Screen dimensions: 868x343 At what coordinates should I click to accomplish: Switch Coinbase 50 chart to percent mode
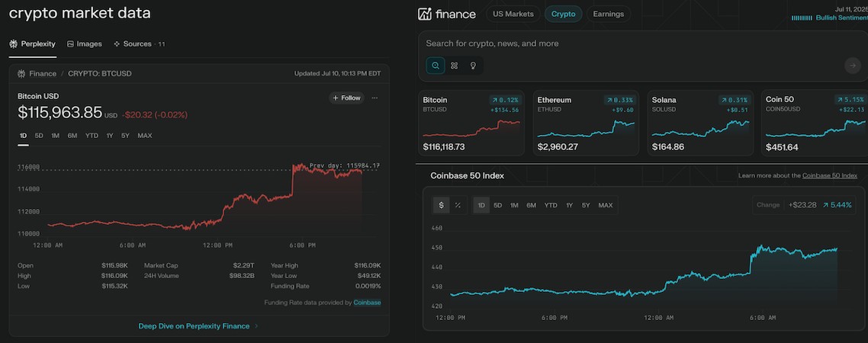(458, 205)
